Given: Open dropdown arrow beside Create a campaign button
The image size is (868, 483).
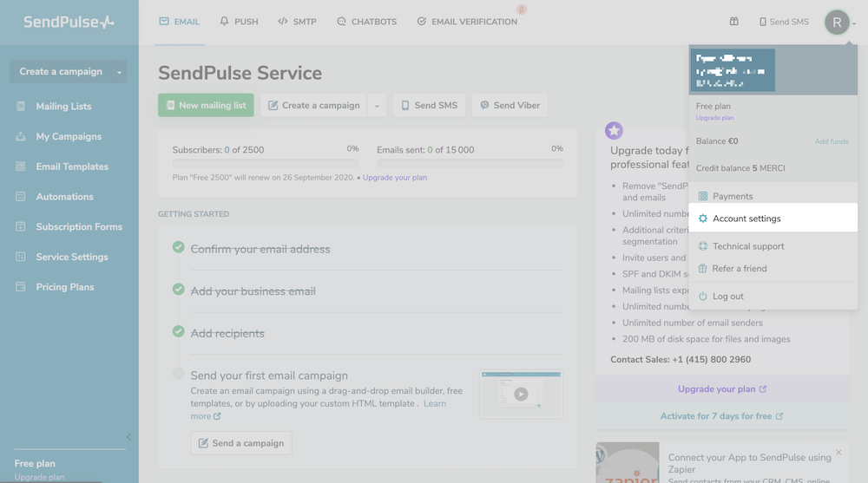Looking at the screenshot, I should point(377,106).
